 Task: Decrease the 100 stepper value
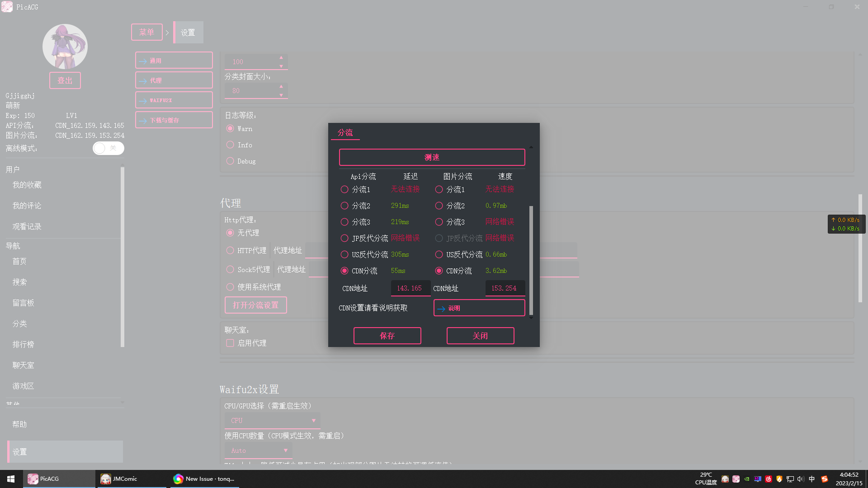tap(281, 66)
